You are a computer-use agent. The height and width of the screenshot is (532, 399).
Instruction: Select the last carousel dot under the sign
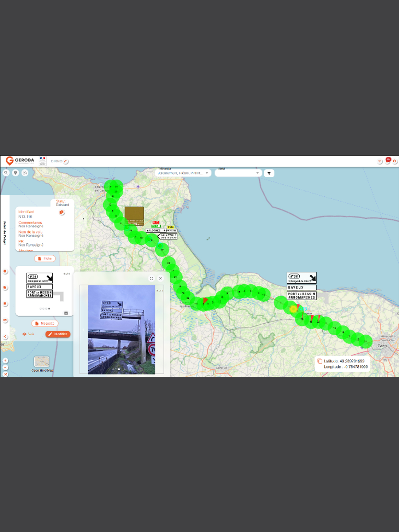click(x=49, y=309)
